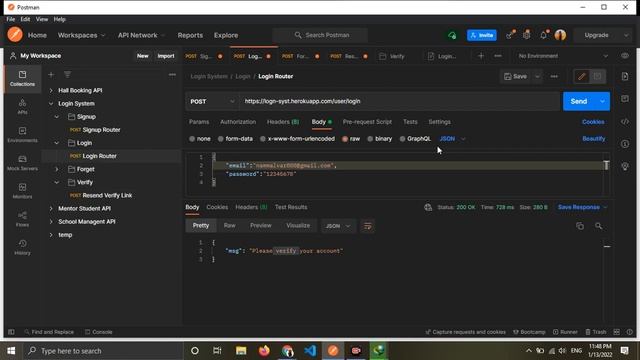The height and width of the screenshot is (360, 640).
Task: Click the Search Postman field
Action: [x=320, y=35]
